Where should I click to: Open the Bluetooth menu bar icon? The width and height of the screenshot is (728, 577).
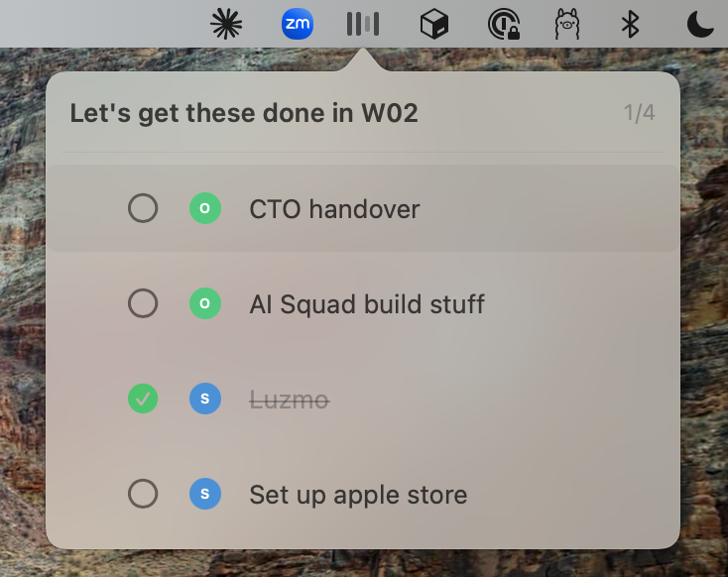tap(630, 24)
